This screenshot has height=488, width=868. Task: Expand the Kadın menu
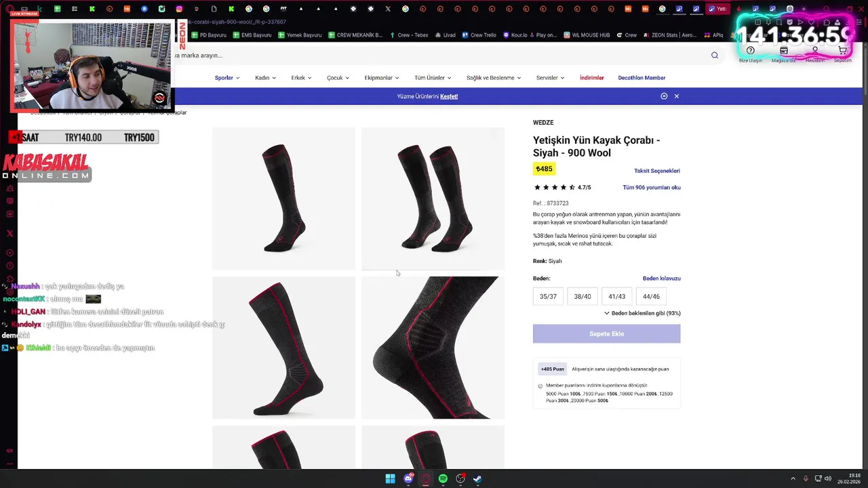click(265, 78)
